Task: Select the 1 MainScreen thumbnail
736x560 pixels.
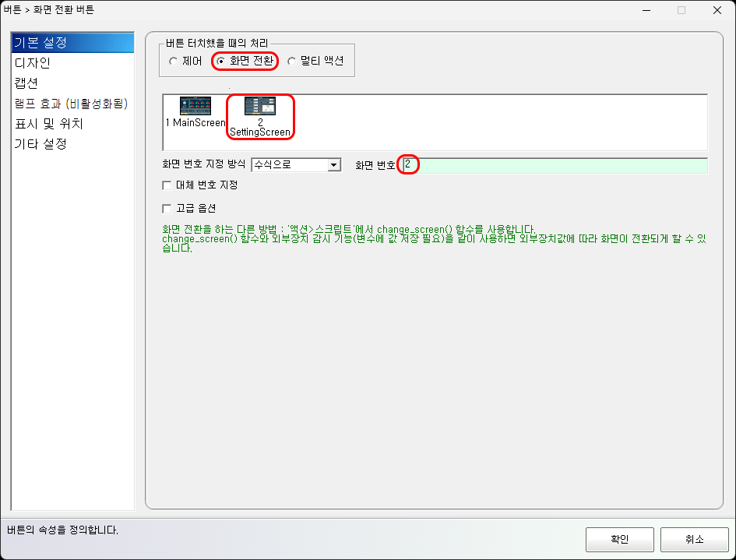Action: (x=195, y=112)
